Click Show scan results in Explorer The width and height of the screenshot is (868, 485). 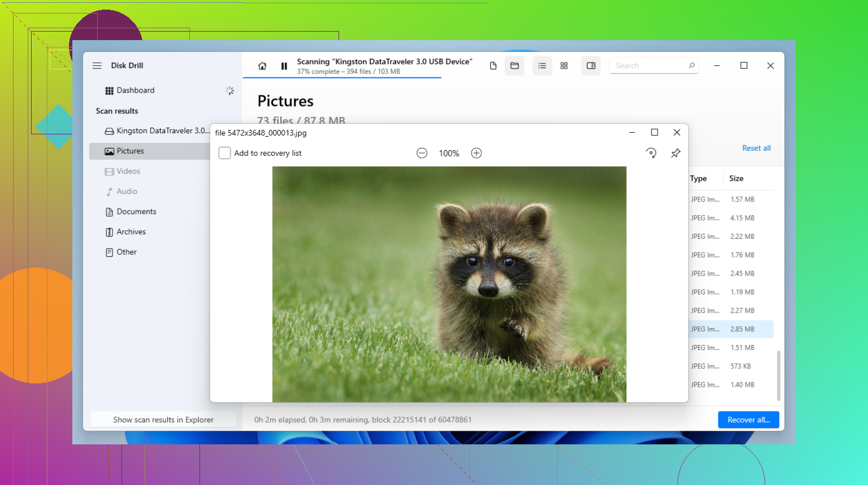click(163, 420)
